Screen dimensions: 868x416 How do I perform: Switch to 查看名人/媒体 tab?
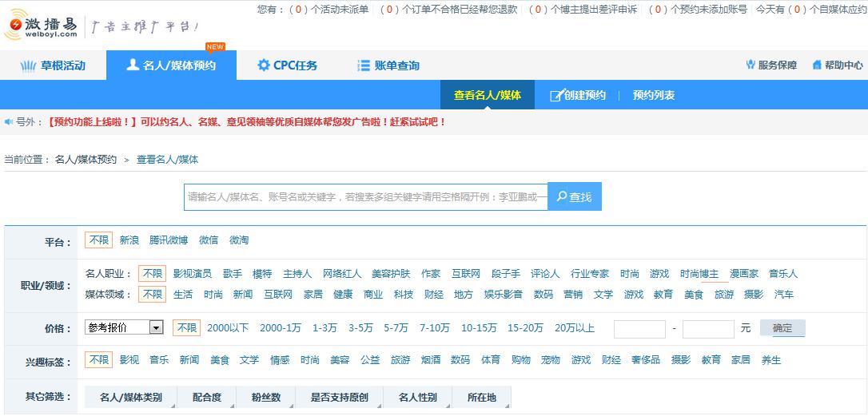point(487,95)
